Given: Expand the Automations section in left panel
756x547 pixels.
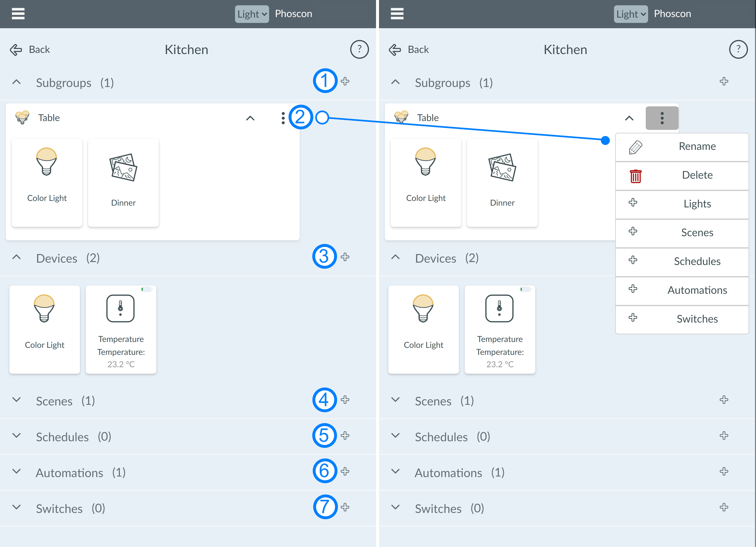Looking at the screenshot, I should point(16,471).
